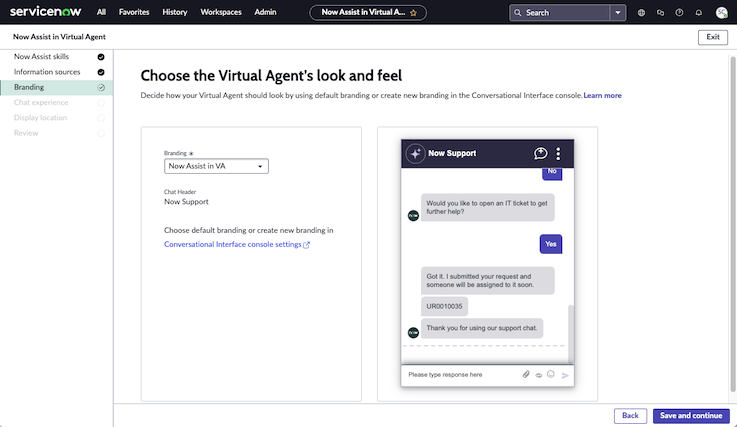
Task: Click the chat response input field
Action: click(461, 375)
